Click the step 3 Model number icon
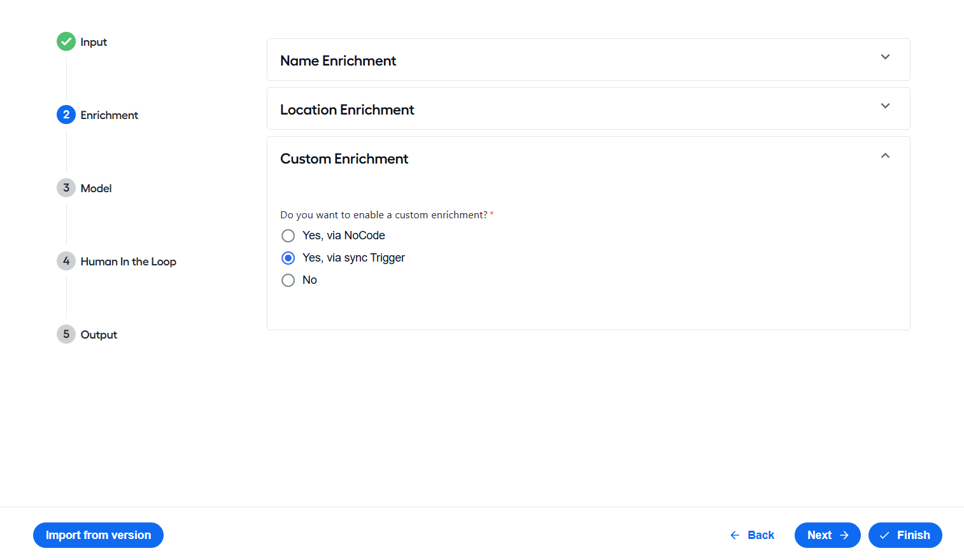This screenshot has height=560, width=964. click(66, 188)
